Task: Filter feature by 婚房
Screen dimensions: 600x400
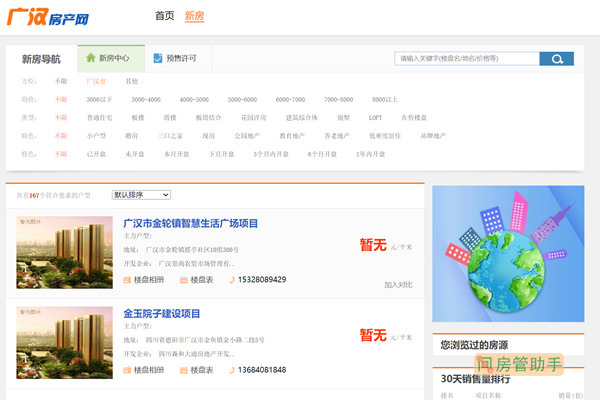Action: pos(132,136)
